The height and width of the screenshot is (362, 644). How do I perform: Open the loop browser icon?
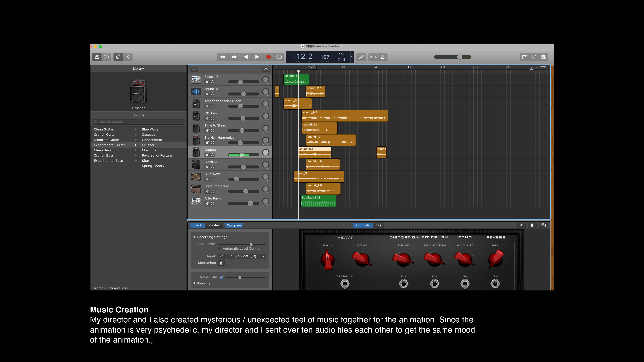[534, 57]
